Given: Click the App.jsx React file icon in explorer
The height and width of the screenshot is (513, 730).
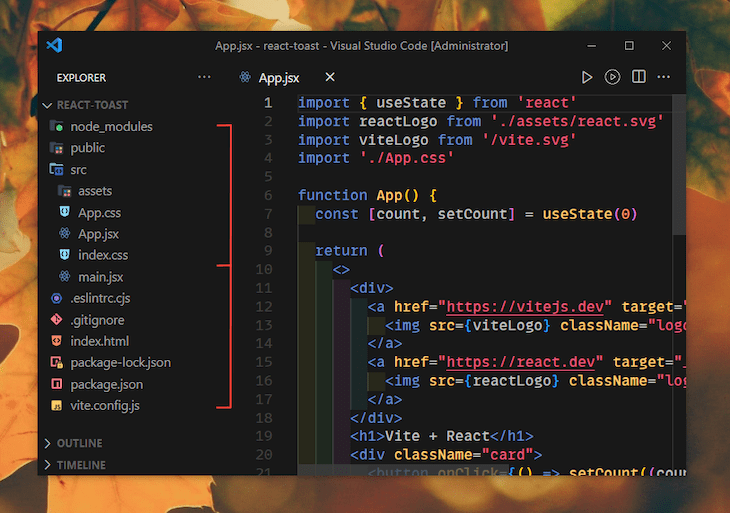Looking at the screenshot, I should 65,233.
